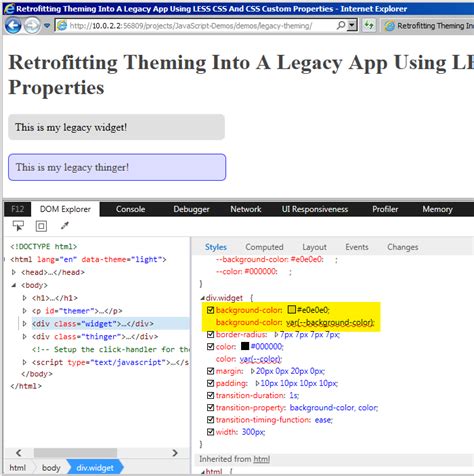Click the F12 developer tools button
Image resolution: width=474 pixels, height=476 pixels.
[x=18, y=209]
